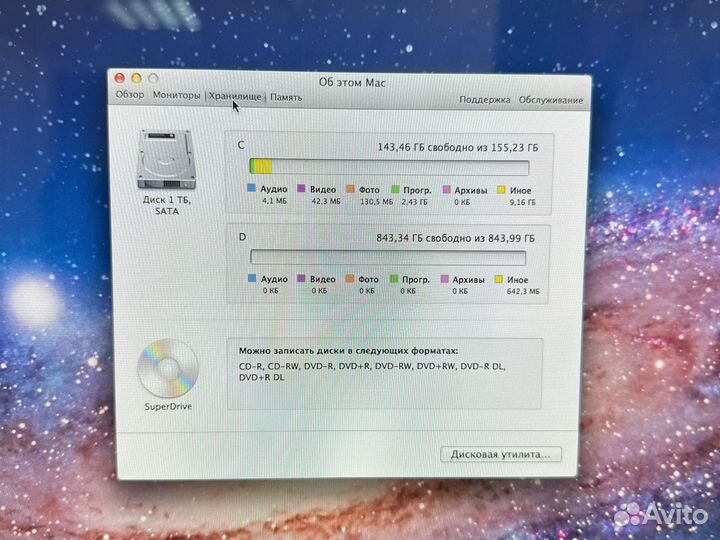Click the blue Аудио swatch for disk D

252,278
